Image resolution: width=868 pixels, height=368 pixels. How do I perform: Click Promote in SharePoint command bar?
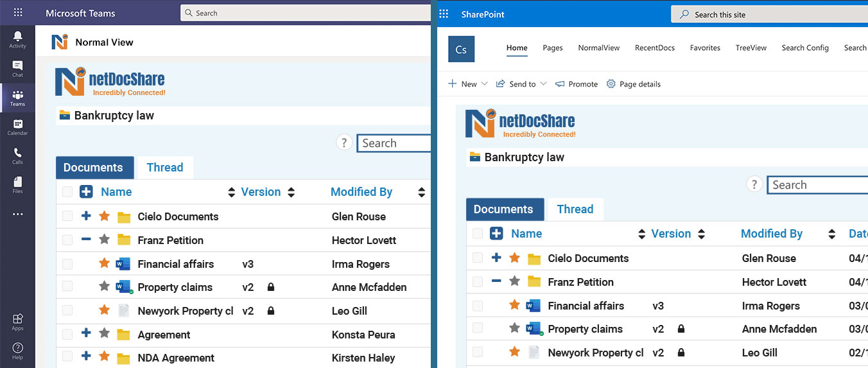(577, 83)
